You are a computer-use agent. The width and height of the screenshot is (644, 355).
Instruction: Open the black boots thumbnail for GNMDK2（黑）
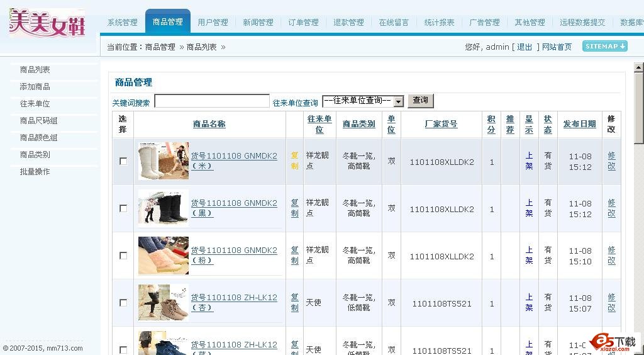pos(164,208)
